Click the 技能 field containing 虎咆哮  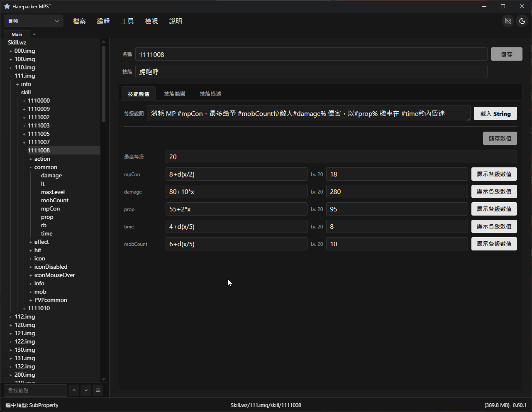tap(311, 72)
